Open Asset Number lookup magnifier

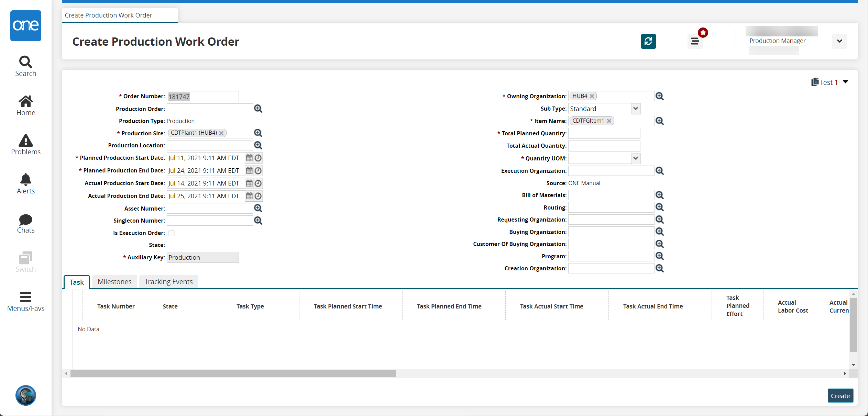click(x=258, y=208)
